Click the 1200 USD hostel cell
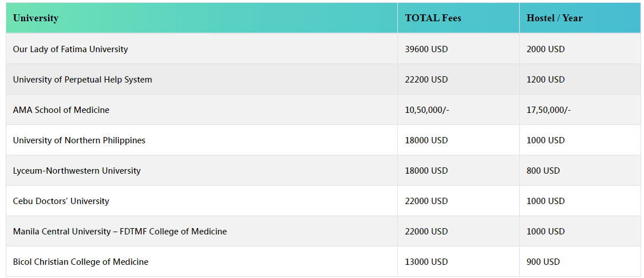Screen dimensions: 644x278 click(x=545, y=80)
